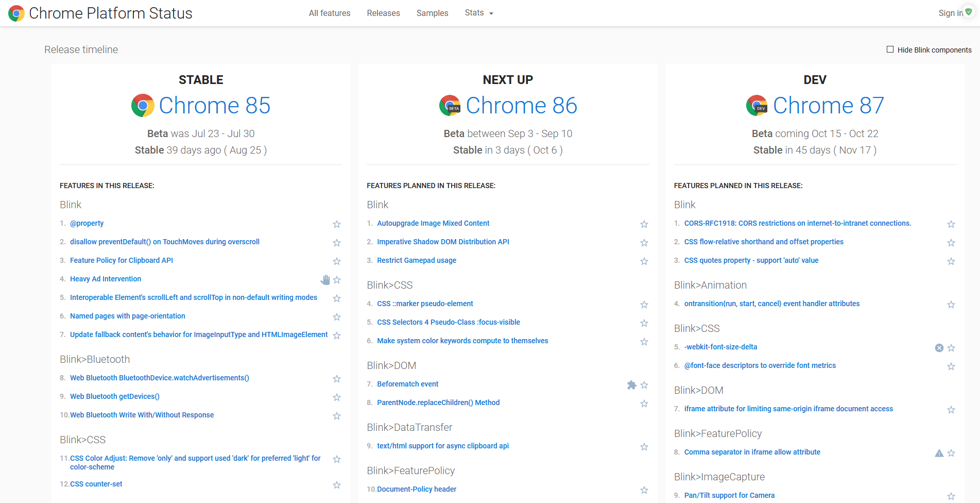Star CSS ::marker pseudo-element
The width and height of the screenshot is (980, 503).
click(644, 305)
